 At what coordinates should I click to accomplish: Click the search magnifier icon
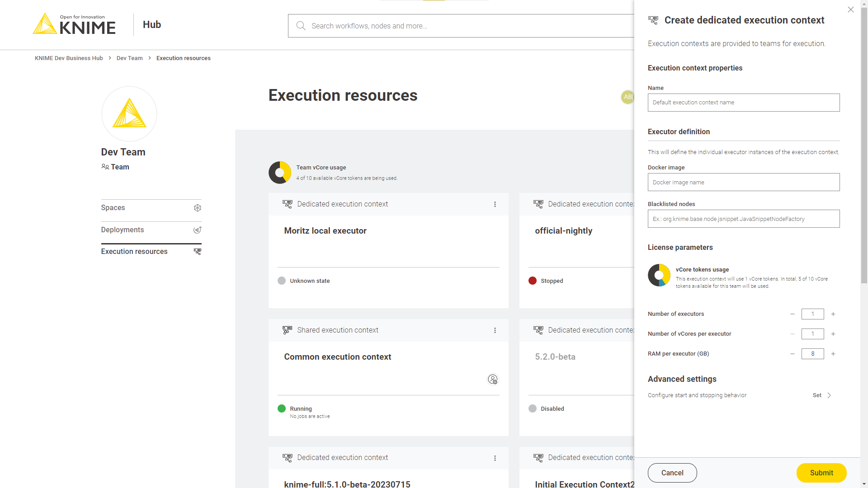pyautogui.click(x=301, y=26)
